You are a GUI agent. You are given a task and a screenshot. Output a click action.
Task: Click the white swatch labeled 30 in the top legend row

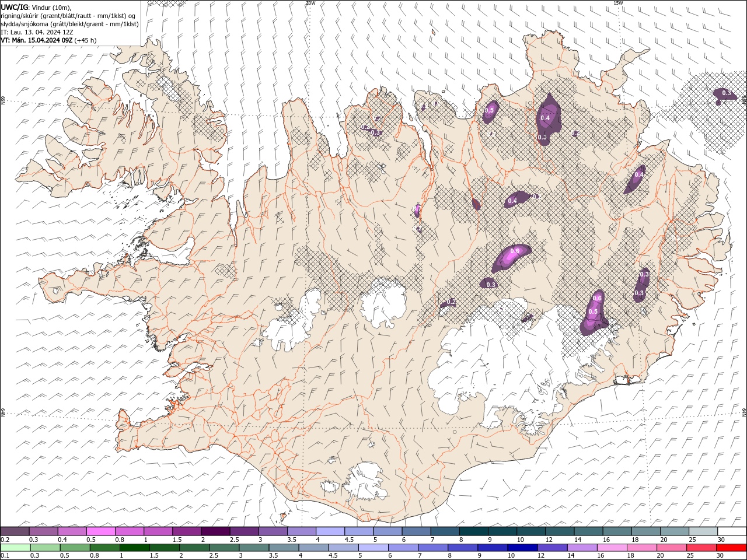click(x=732, y=531)
